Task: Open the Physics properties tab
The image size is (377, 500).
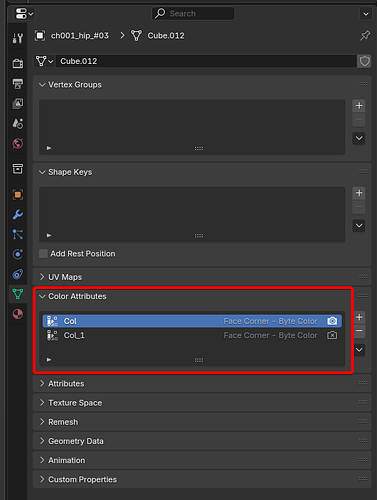Action: 18,254
